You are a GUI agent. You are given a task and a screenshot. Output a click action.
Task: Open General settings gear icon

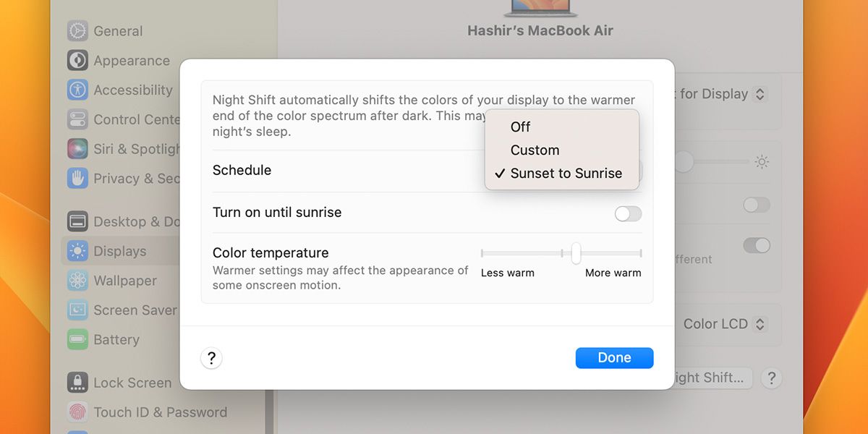[77, 31]
